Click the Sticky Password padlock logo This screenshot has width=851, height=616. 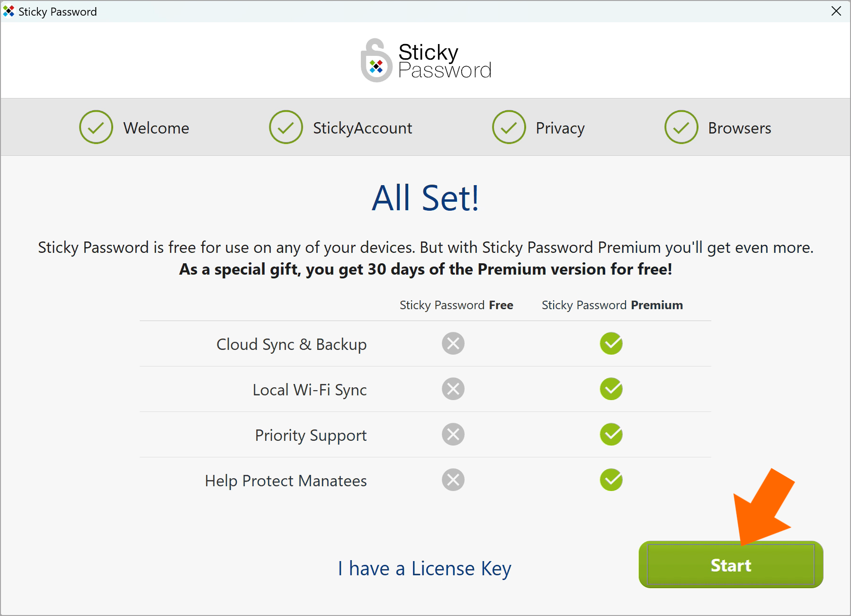pos(376,61)
